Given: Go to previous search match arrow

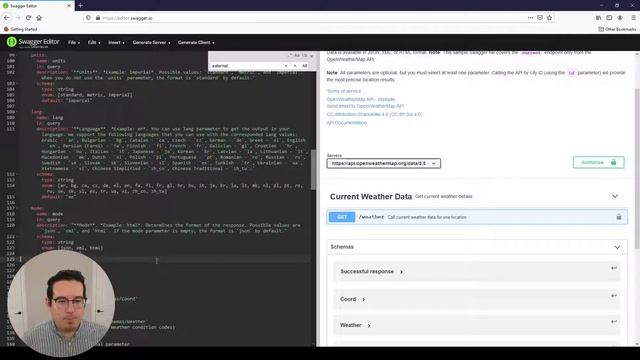Looking at the screenshot, I should (x=295, y=66).
